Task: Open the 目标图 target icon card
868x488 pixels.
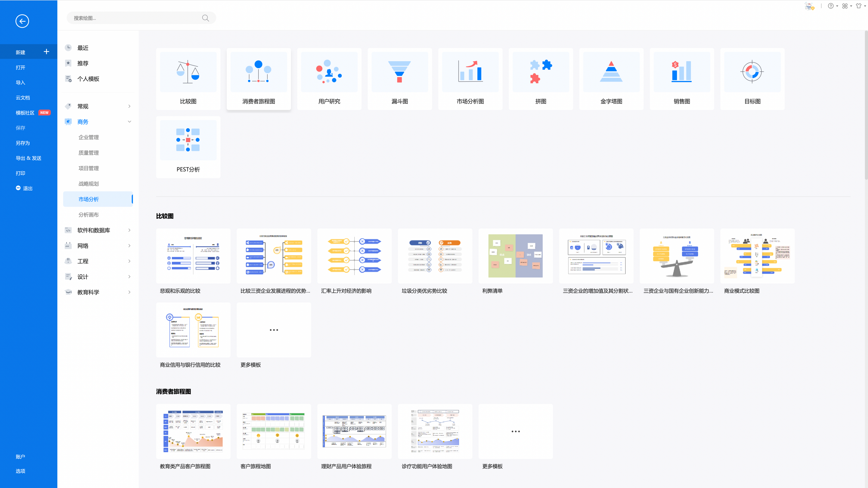Action: click(x=752, y=79)
